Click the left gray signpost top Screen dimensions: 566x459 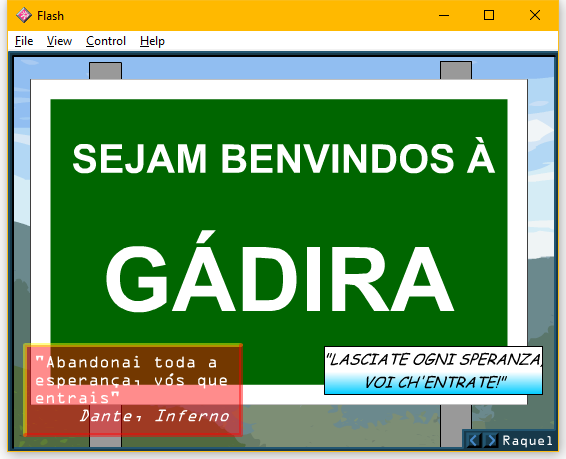pos(105,71)
